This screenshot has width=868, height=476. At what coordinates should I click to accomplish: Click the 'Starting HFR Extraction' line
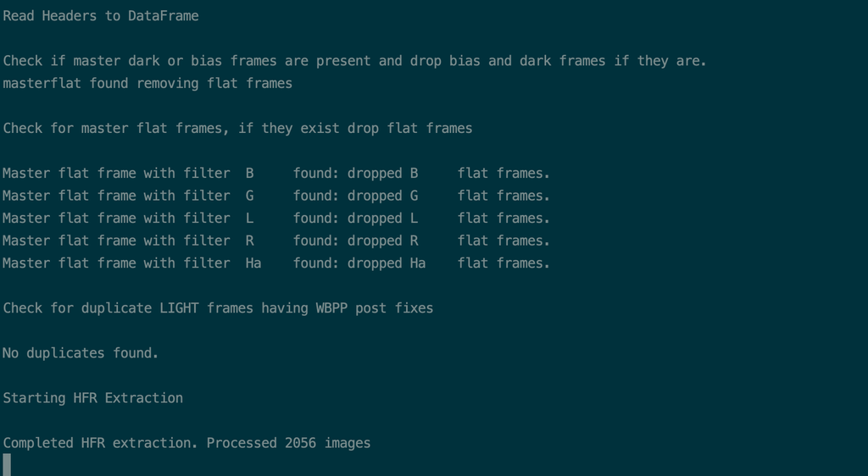[93, 398]
